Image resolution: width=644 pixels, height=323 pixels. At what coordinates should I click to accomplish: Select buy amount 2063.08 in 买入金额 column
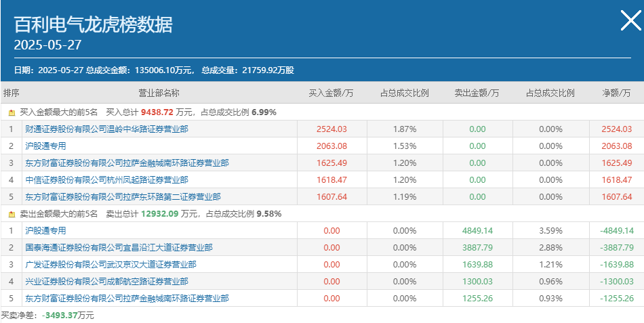332,146
